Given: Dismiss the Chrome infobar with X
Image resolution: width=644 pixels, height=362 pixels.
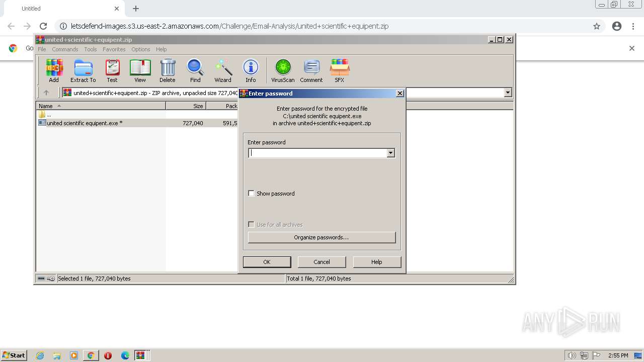Looking at the screenshot, I should [x=632, y=48].
